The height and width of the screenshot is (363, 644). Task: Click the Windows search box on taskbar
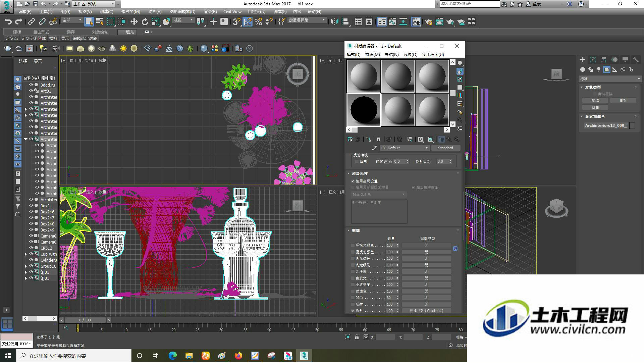(x=74, y=356)
